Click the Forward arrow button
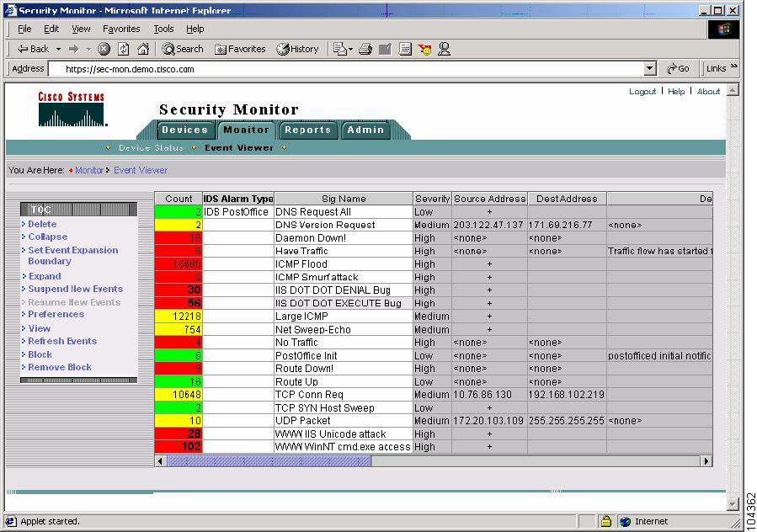This screenshot has width=757, height=532. click(x=73, y=49)
